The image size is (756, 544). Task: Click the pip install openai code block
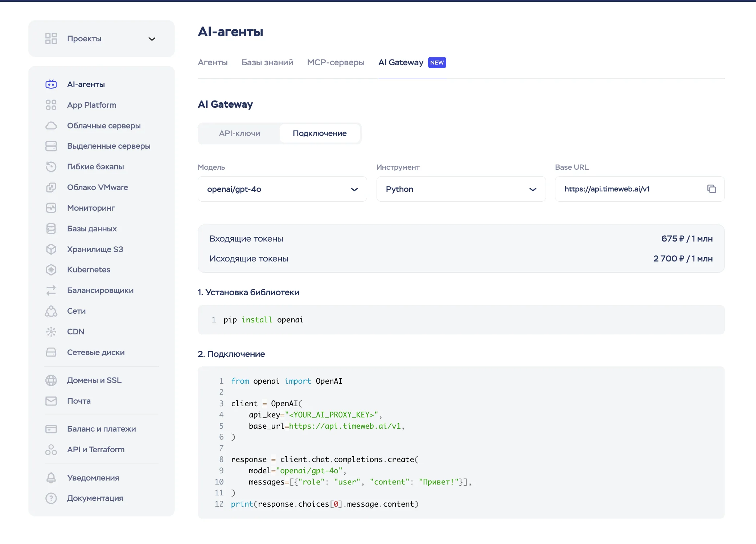click(x=461, y=320)
